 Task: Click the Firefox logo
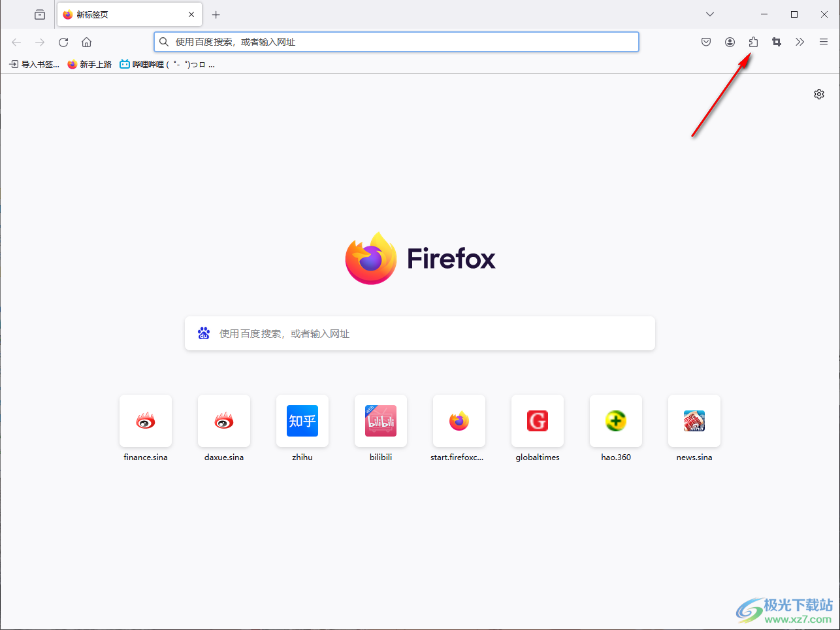click(x=420, y=258)
